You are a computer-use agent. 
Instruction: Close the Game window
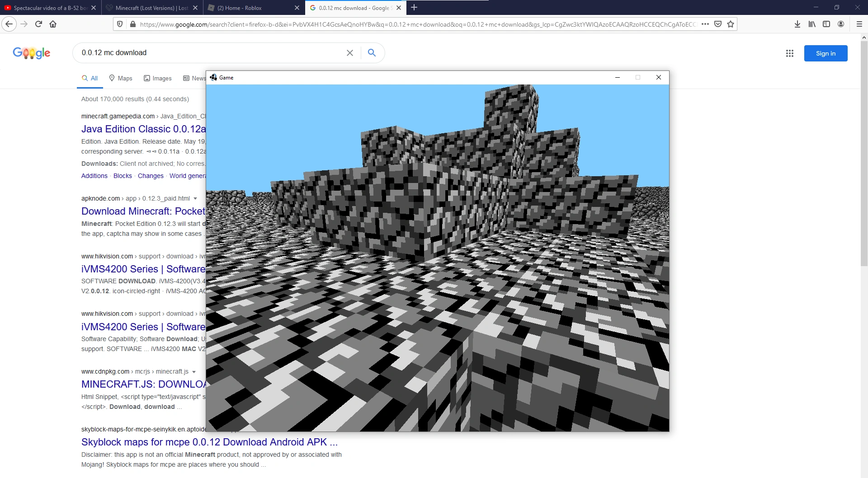coord(659,78)
